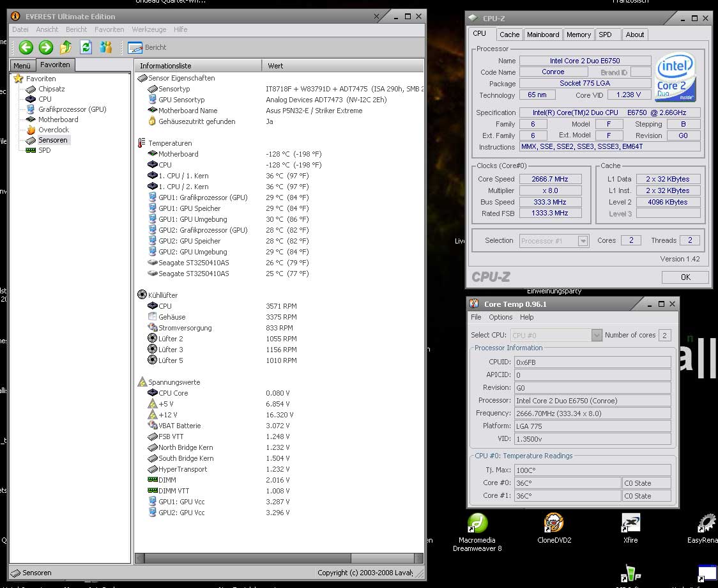Open the Macromedia Dreamweaver 8 desktop icon

[477, 523]
